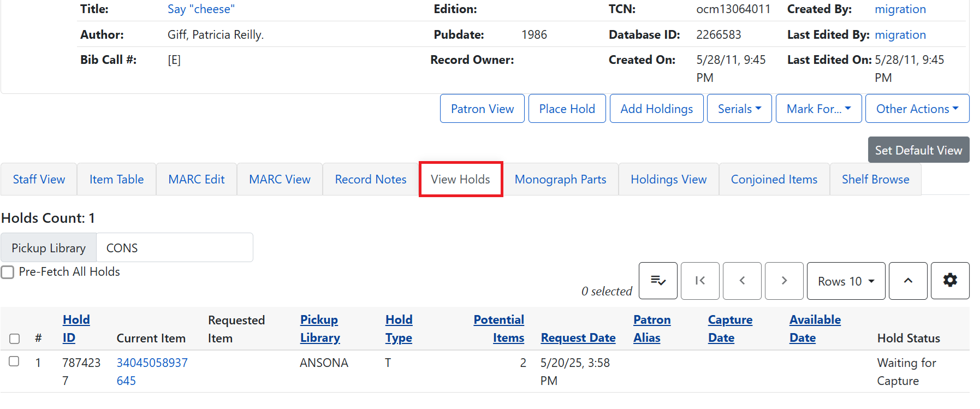Open the Mark For... dropdown
Image resolution: width=980 pixels, height=409 pixels.
818,109
